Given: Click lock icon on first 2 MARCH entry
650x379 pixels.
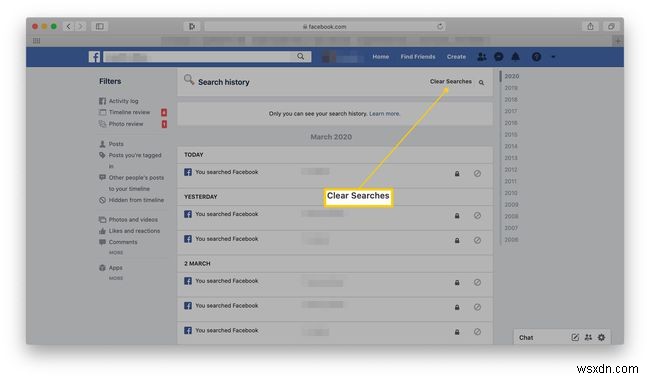Looking at the screenshot, I should (457, 283).
